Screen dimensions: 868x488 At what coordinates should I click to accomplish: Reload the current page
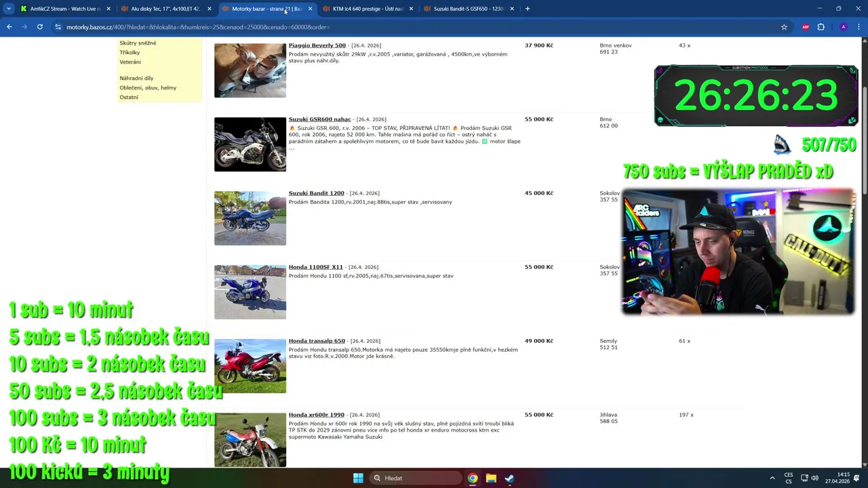[x=40, y=27]
